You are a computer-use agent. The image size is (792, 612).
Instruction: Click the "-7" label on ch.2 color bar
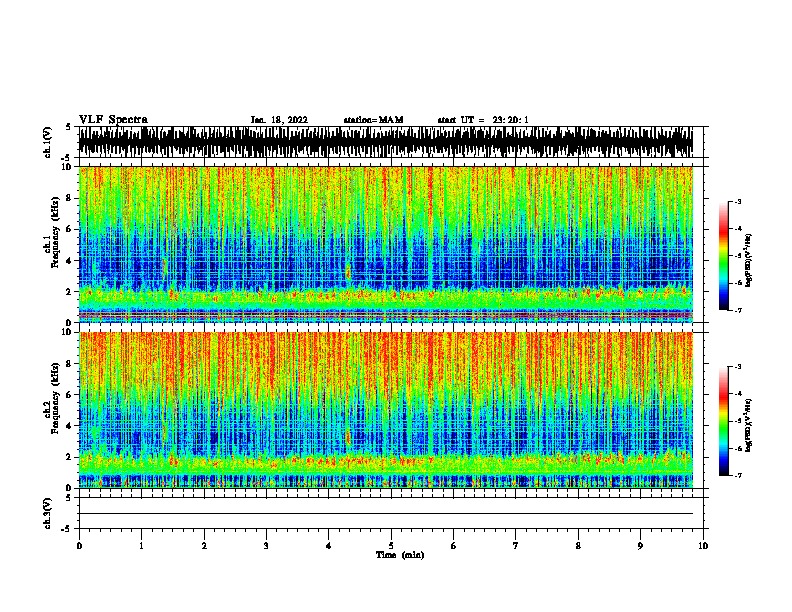737,475
